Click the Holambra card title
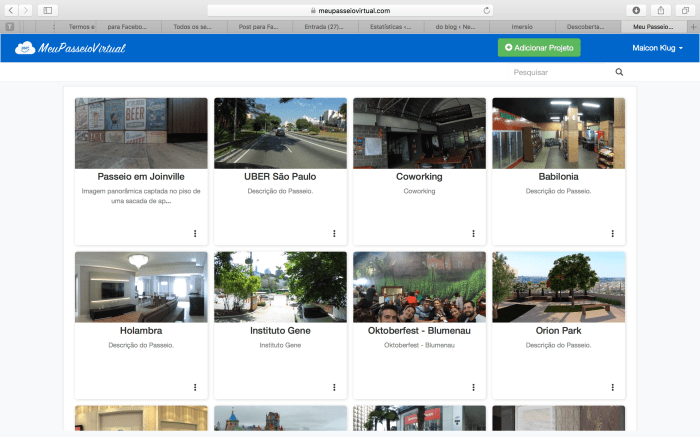Screen dimensions: 700x437 point(141,330)
